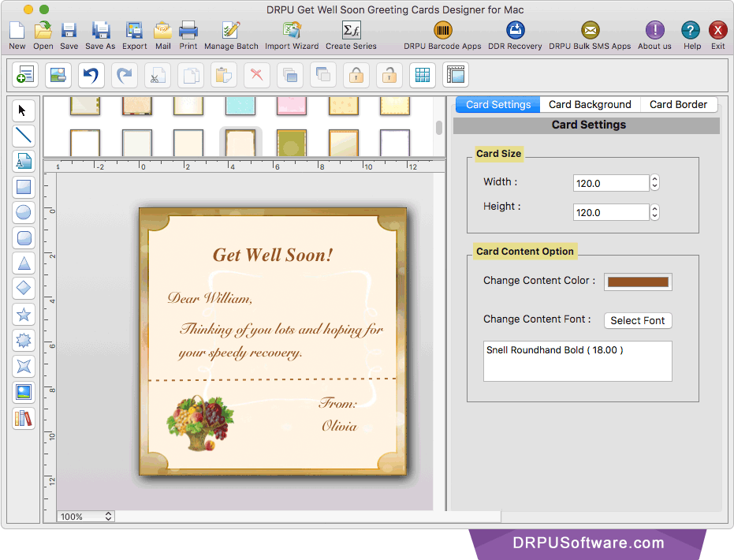Select the rounded rectangle tool

point(24,238)
